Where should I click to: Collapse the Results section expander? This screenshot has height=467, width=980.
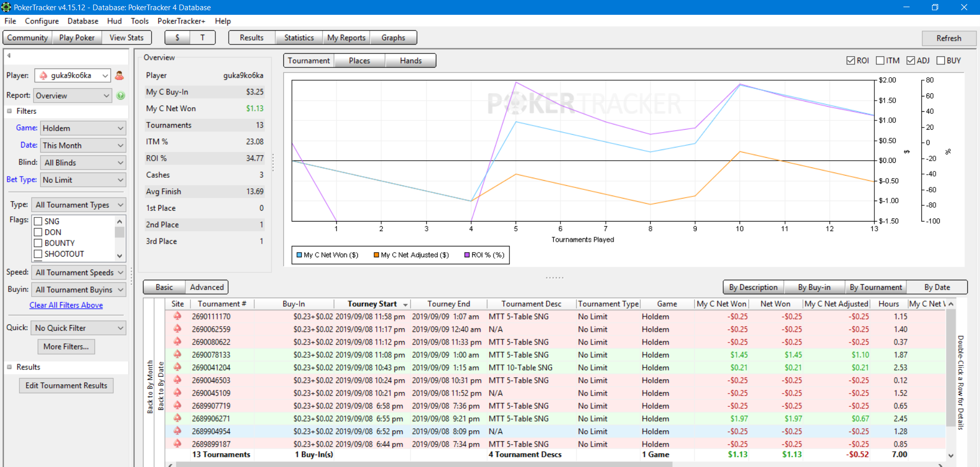coord(9,367)
